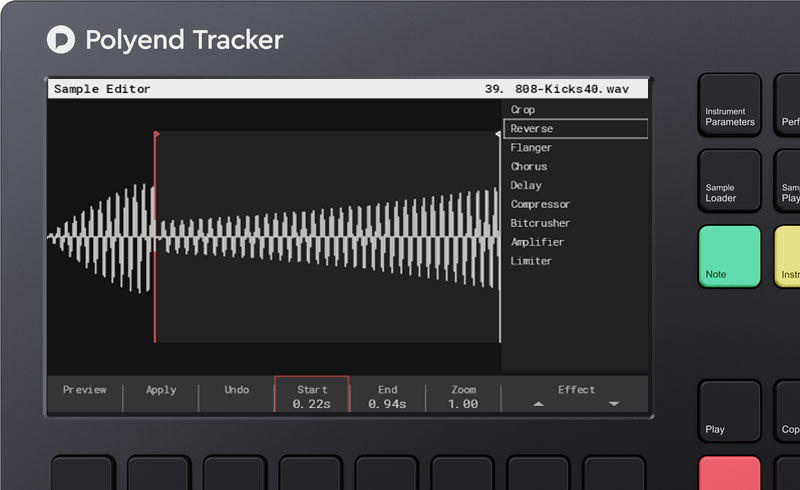
Task: Select the End 0.94s field
Action: tap(387, 397)
